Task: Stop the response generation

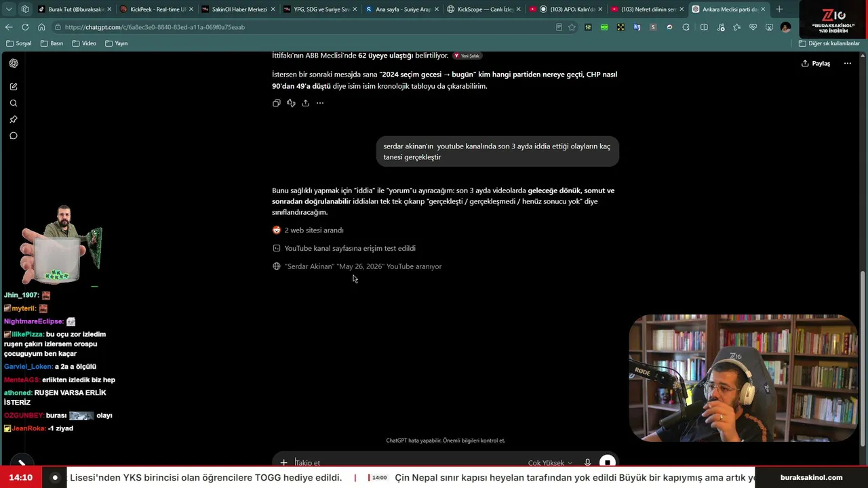Action: pyautogui.click(x=607, y=462)
